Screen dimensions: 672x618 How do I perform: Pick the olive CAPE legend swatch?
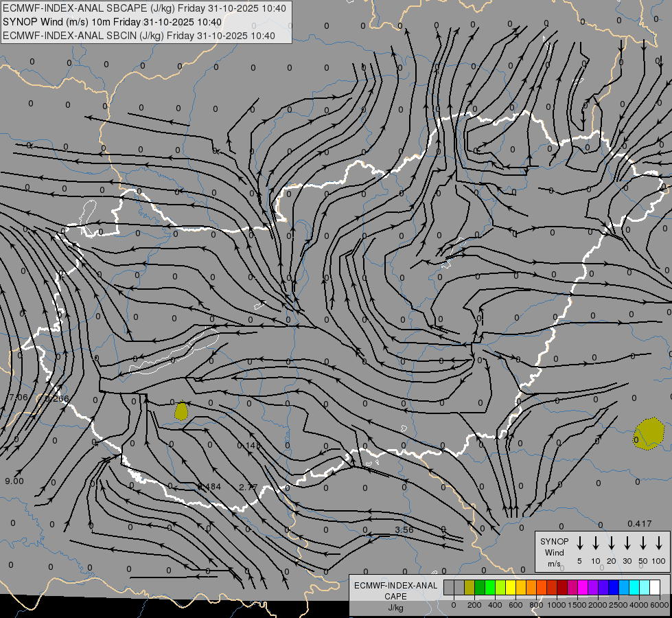(470, 588)
